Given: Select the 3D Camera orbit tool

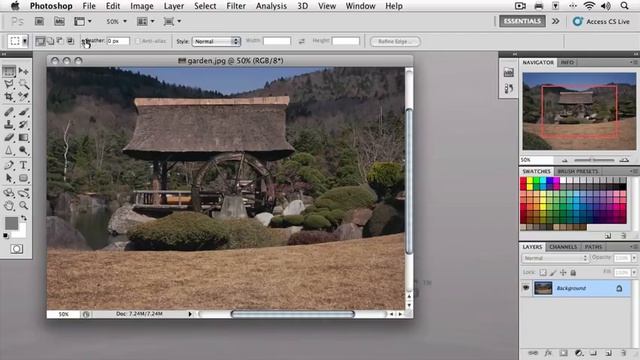Looking at the screenshot, I should [23, 193].
